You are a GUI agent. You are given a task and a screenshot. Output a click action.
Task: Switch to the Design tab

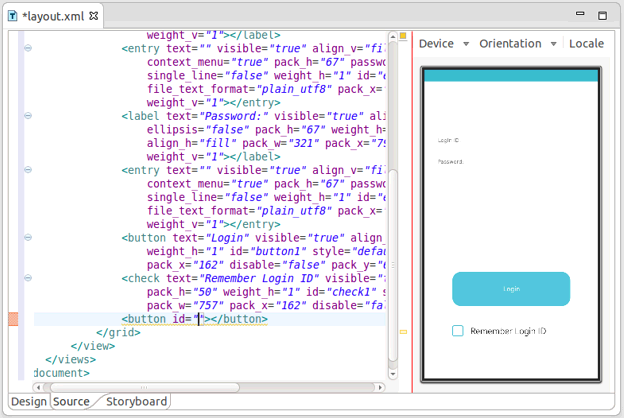[29, 401]
